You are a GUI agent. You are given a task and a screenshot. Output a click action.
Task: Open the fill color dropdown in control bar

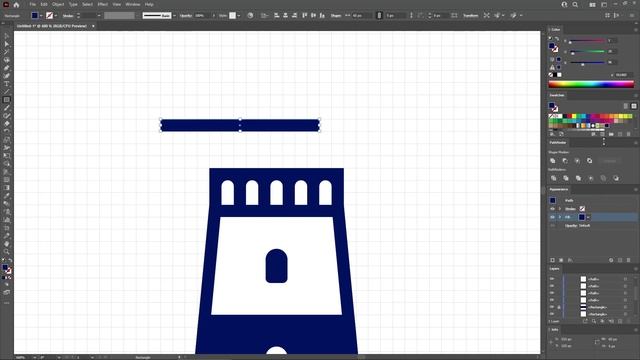[x=41, y=16]
